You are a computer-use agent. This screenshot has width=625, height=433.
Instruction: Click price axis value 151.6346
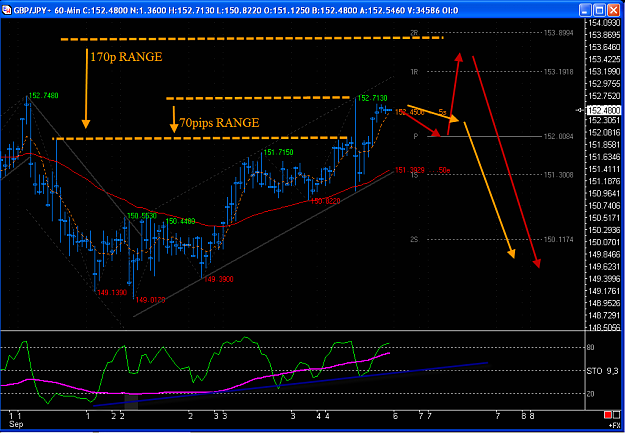coord(603,157)
